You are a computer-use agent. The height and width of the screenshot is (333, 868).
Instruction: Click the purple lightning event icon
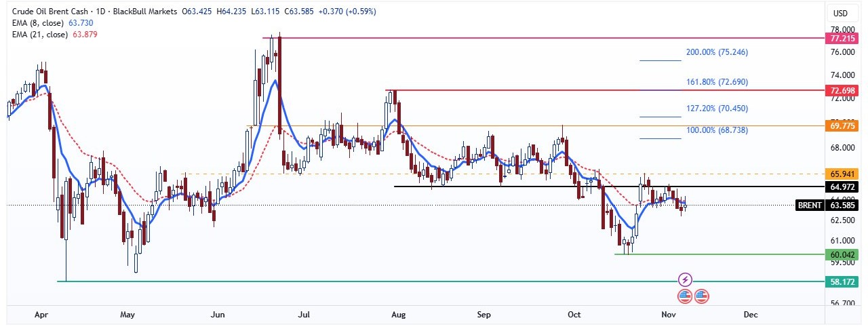pos(685,279)
